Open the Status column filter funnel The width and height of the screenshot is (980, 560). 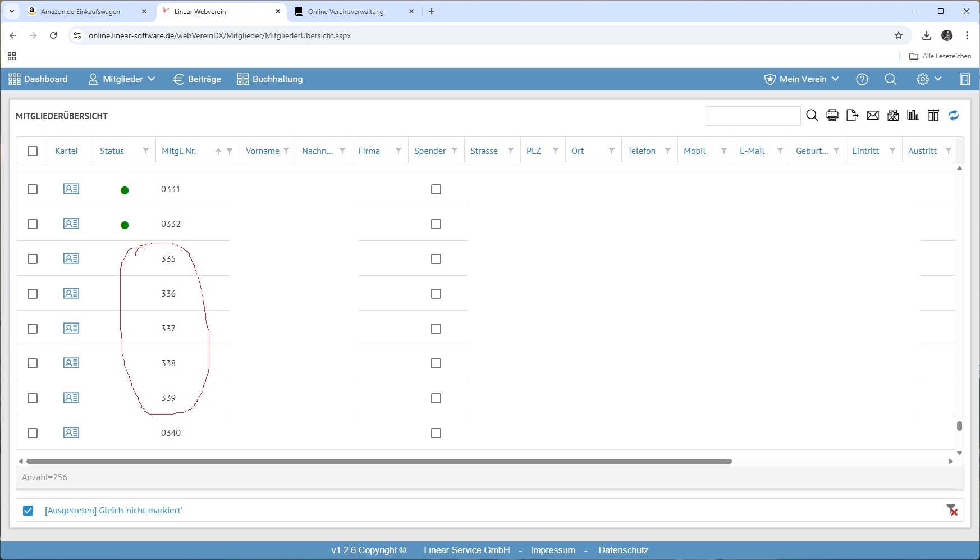pos(146,151)
